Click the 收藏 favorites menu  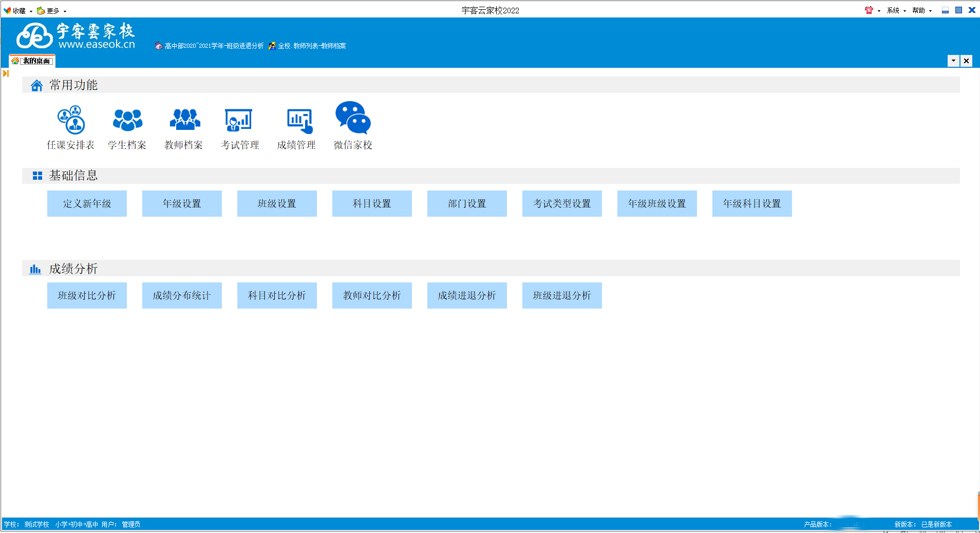(x=18, y=10)
